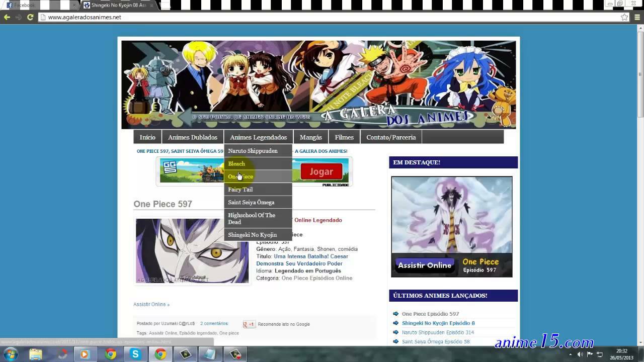
Task: Click the Google +1 button icon
Action: pyautogui.click(x=249, y=324)
